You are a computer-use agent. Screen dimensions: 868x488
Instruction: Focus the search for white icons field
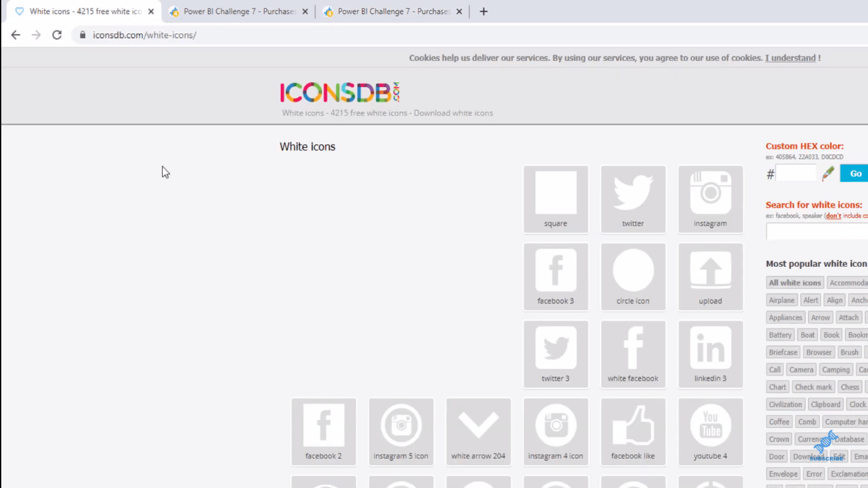pyautogui.click(x=817, y=232)
